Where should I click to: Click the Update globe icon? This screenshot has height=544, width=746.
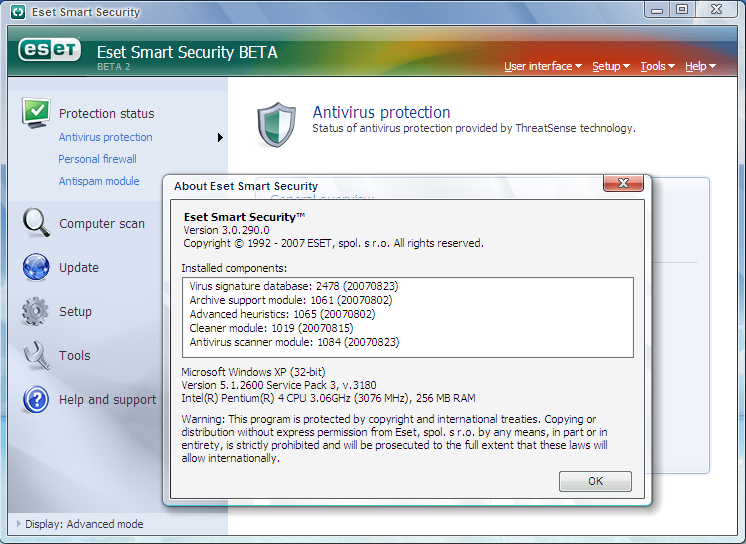pyautogui.click(x=36, y=267)
